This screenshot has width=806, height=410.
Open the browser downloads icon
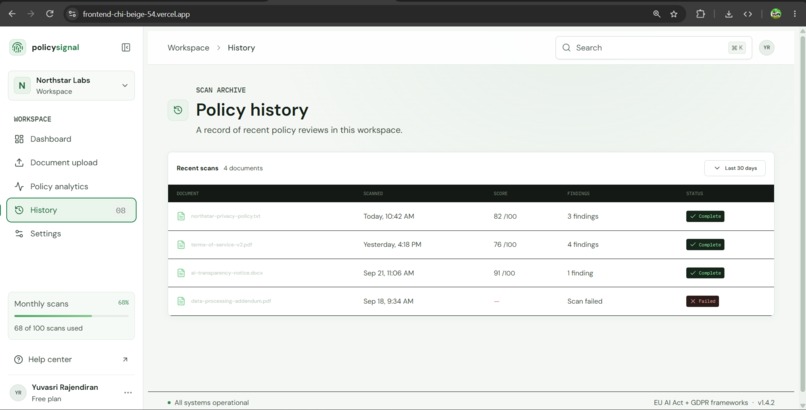pos(728,14)
